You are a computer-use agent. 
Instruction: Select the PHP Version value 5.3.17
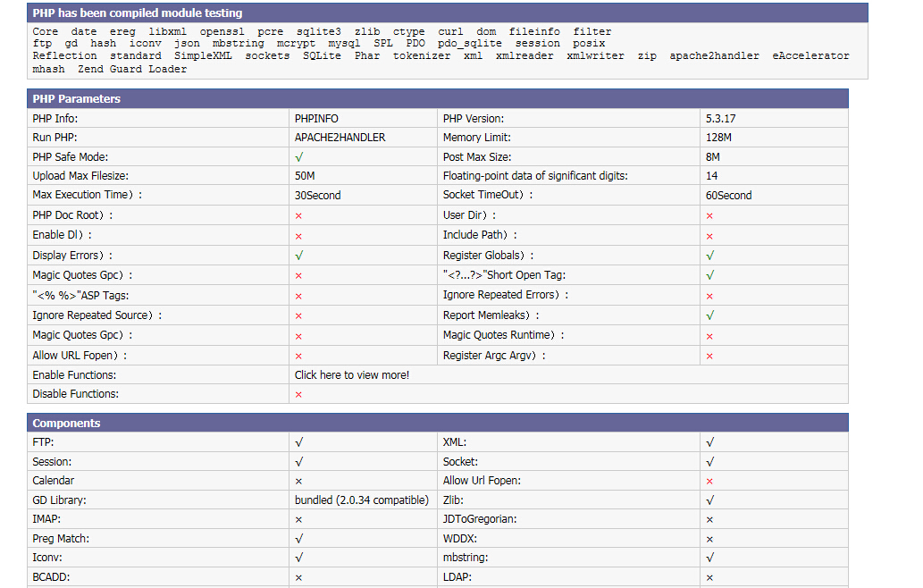[x=720, y=119]
